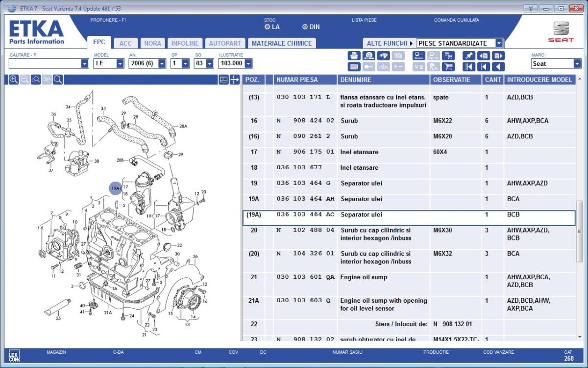Open the MARCI brand dropdown showing Seat
Viewport: 588px width, 368px height.
[576, 64]
